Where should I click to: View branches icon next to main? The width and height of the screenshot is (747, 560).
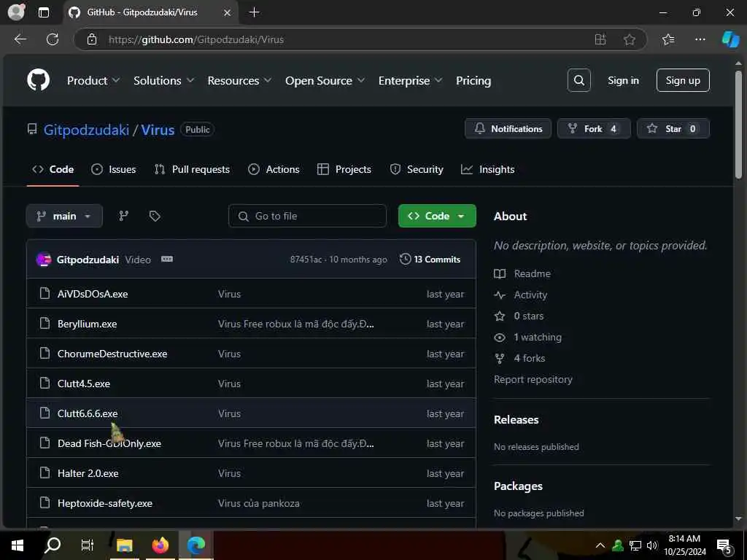123,216
